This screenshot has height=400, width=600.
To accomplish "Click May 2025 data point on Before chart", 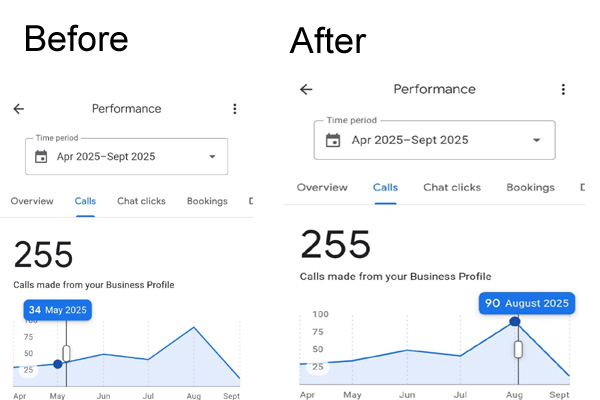I will 58,364.
